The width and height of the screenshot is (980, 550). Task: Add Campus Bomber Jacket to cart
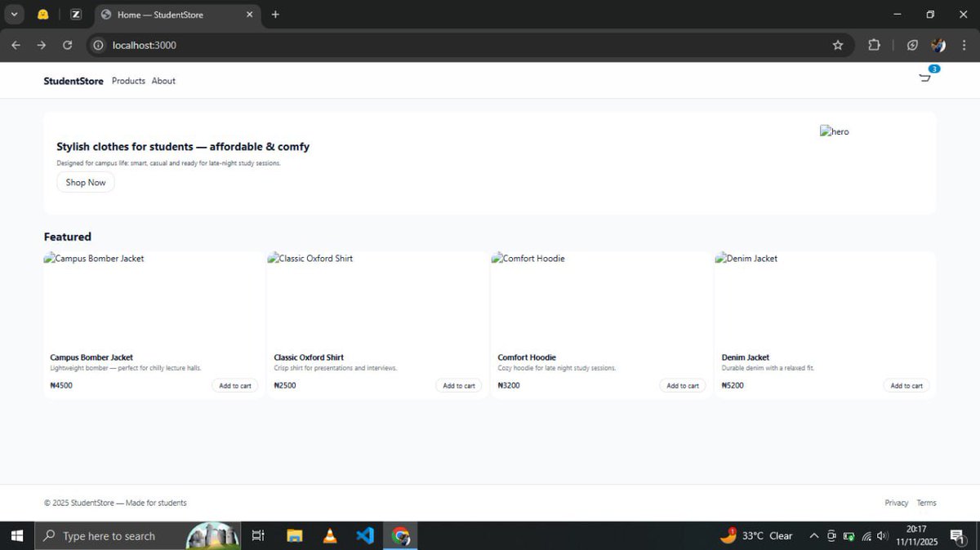(x=235, y=386)
